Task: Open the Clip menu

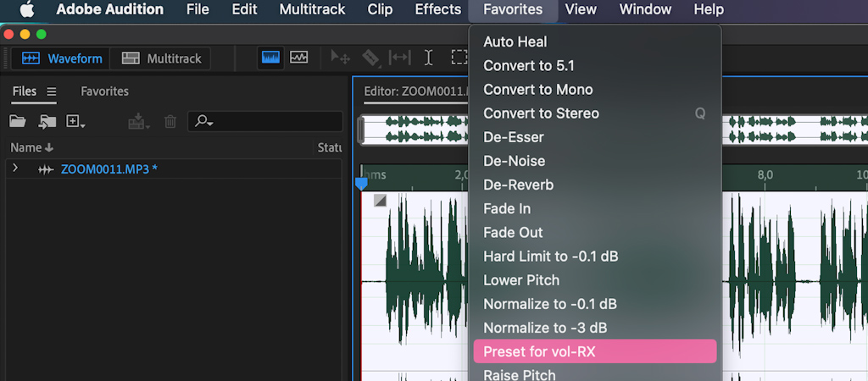Action: click(380, 9)
